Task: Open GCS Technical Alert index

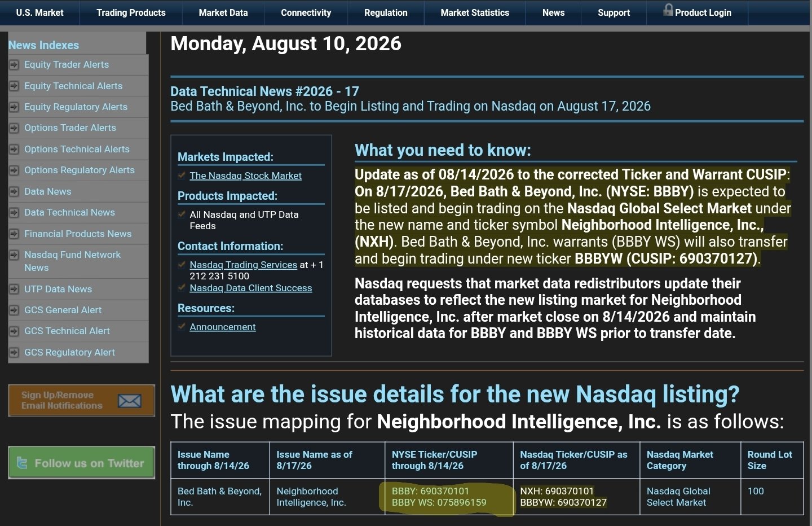Action: click(x=67, y=331)
